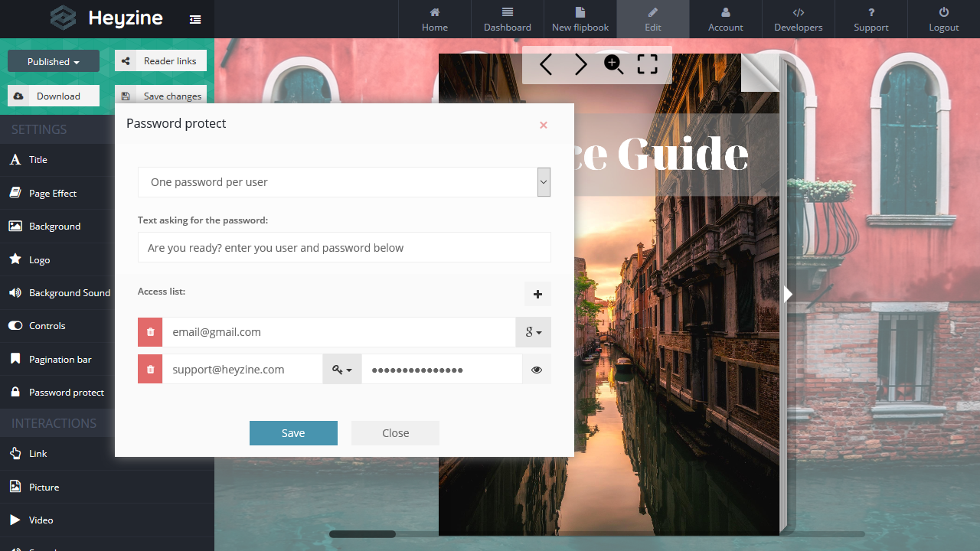Collapse sidebar with hamburger menu icon
Image resolution: width=980 pixels, height=551 pixels.
pyautogui.click(x=195, y=19)
